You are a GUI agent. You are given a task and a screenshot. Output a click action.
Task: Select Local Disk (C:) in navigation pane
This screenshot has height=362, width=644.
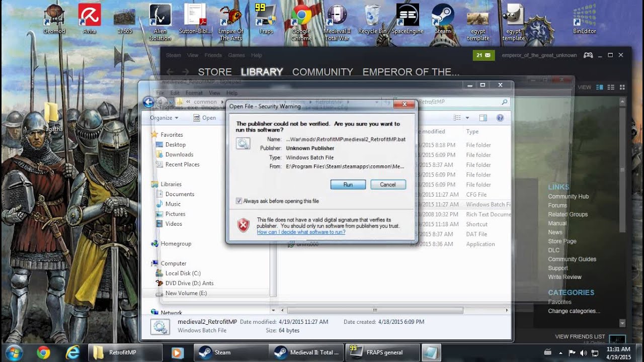[183, 274]
